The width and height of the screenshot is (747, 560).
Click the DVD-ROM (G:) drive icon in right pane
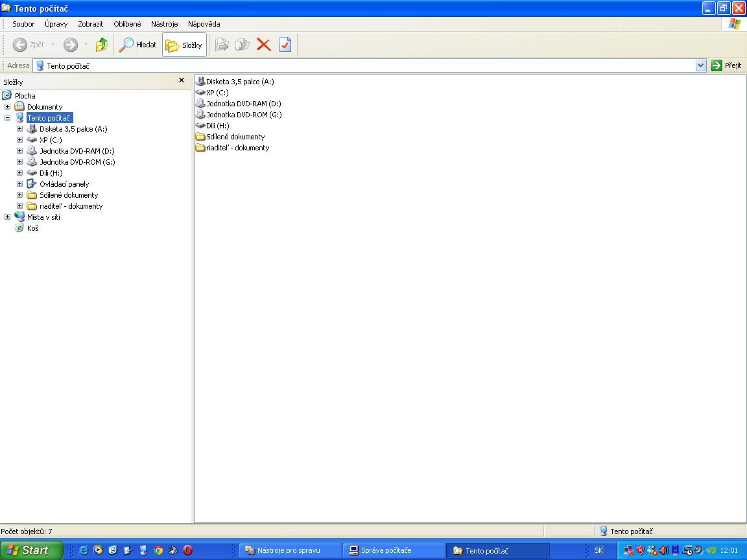(200, 114)
